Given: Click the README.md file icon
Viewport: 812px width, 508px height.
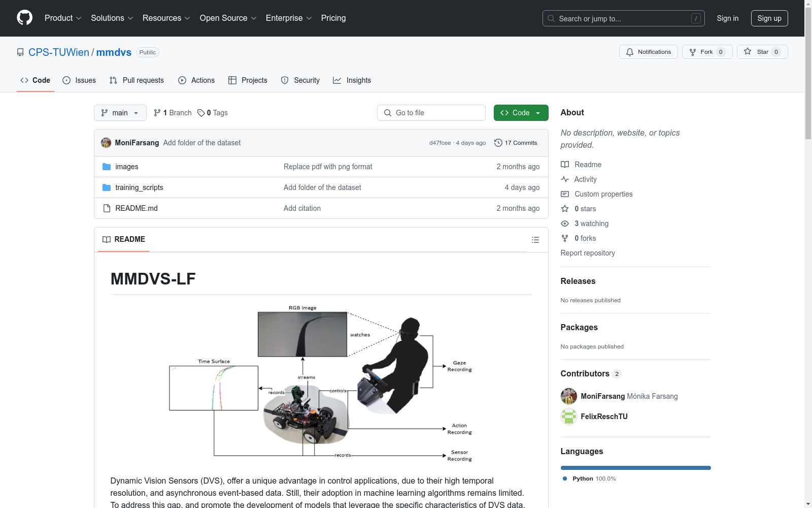Looking at the screenshot, I should [107, 208].
